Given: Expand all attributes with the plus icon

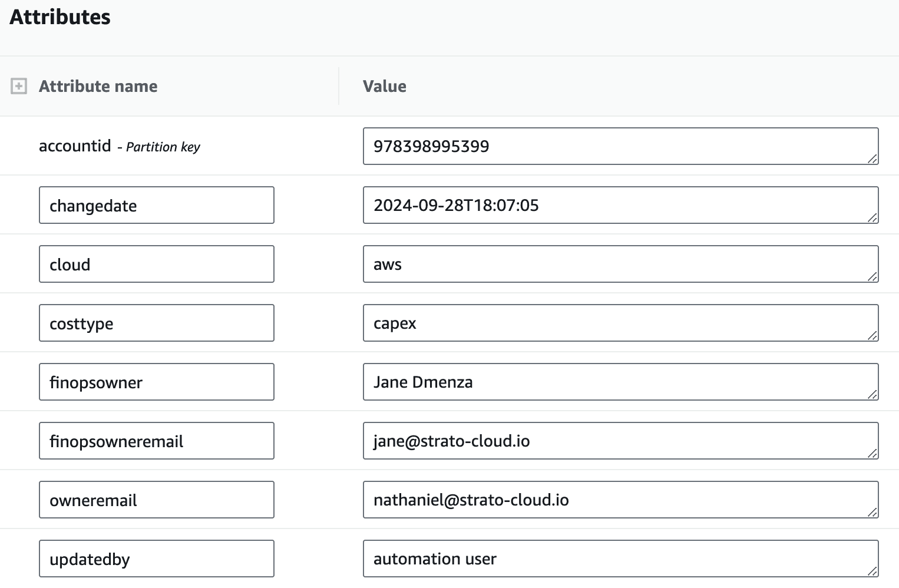Looking at the screenshot, I should click(x=19, y=87).
